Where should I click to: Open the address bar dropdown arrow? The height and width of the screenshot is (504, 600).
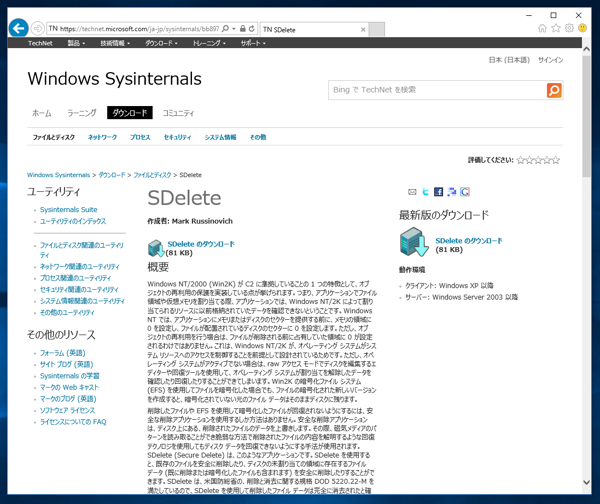[233, 29]
